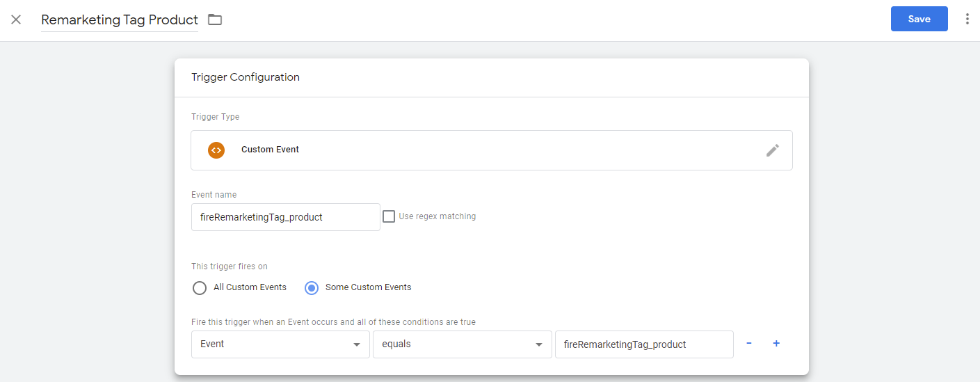Click the Remarketing Tag Product name field
This screenshot has width=980, height=382.
click(x=120, y=20)
